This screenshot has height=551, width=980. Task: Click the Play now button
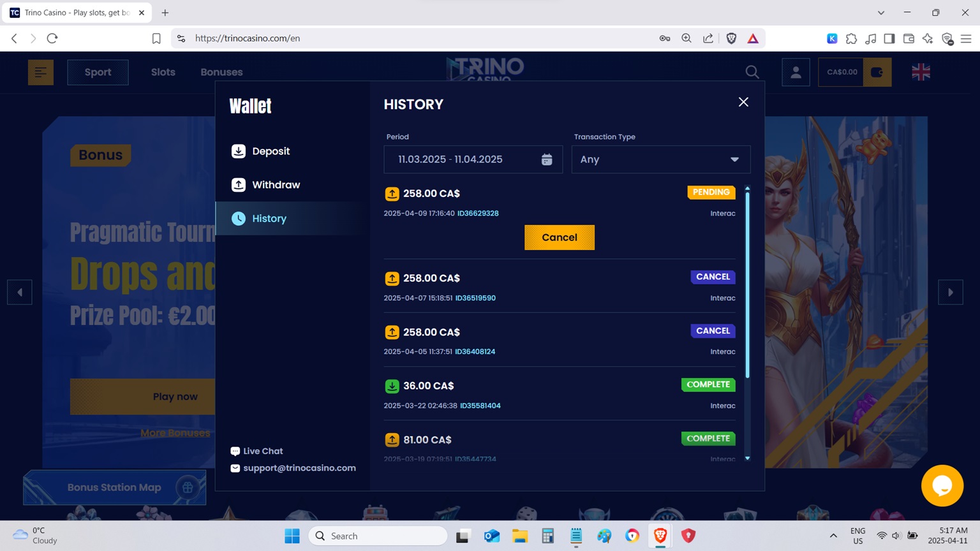coord(143,397)
